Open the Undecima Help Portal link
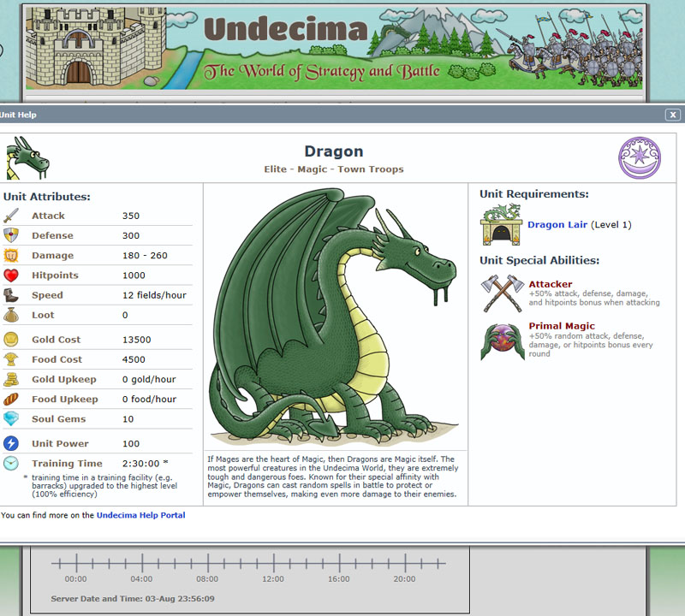 tap(140, 515)
